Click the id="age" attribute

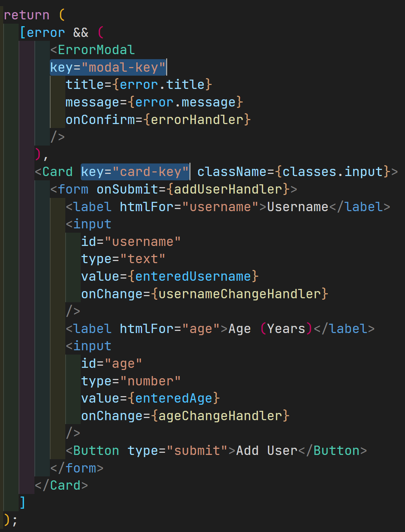112,364
